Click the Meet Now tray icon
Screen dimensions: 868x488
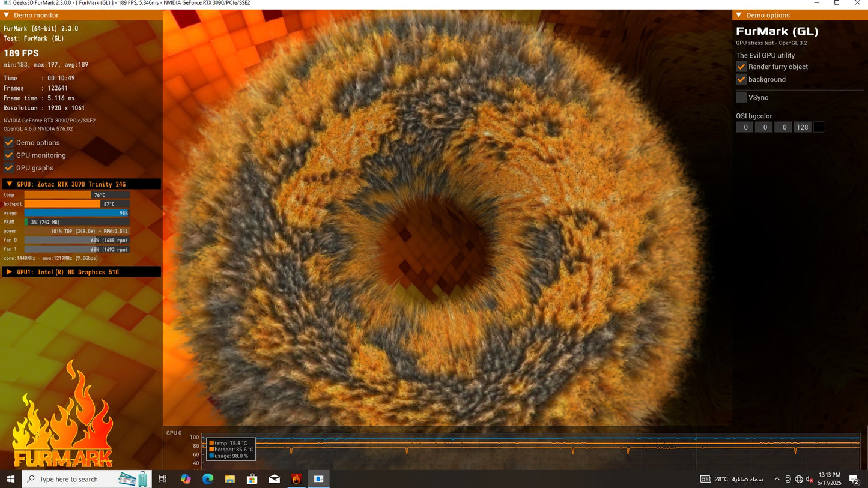[x=788, y=479]
